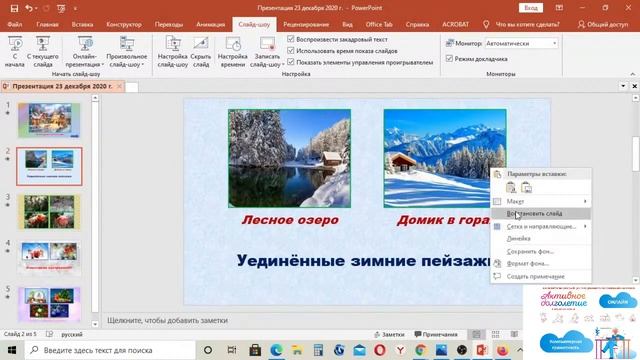
Task: Open Microsoft Edge from taskbar
Action: [x=276, y=350]
